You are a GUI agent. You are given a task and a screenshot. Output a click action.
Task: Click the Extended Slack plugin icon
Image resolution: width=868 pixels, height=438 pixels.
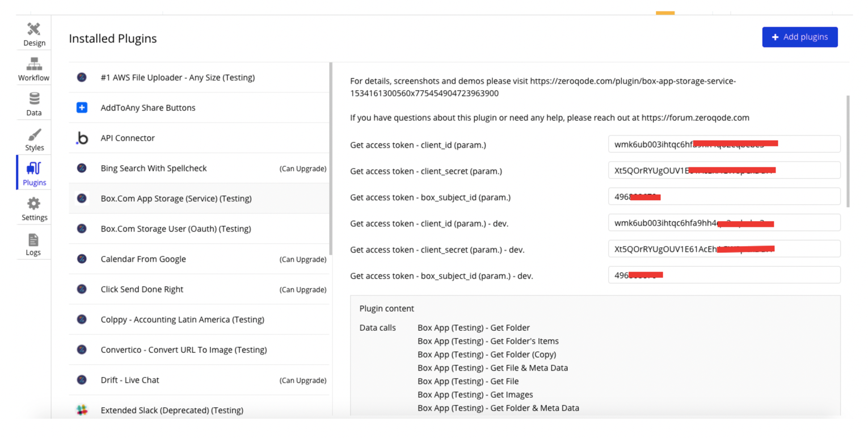point(82,410)
